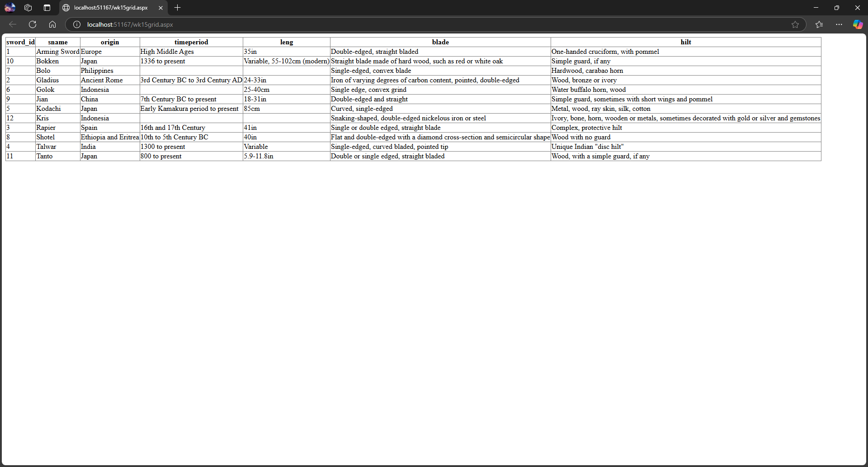Click the hilt column header
Image resolution: width=868 pixels, height=467 pixels.
(686, 42)
